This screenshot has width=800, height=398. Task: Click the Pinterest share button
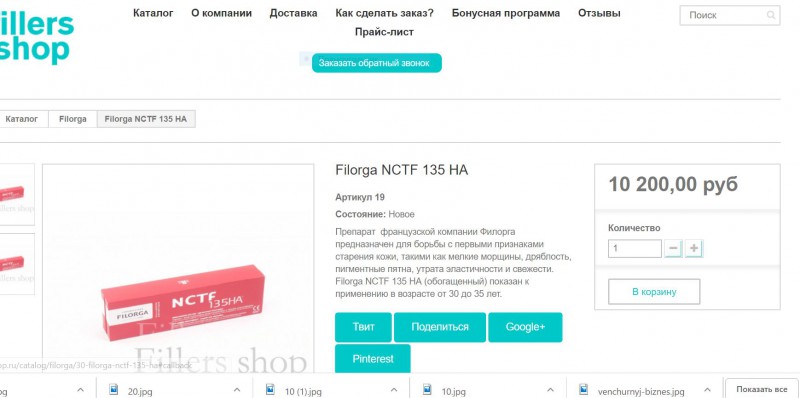372,359
